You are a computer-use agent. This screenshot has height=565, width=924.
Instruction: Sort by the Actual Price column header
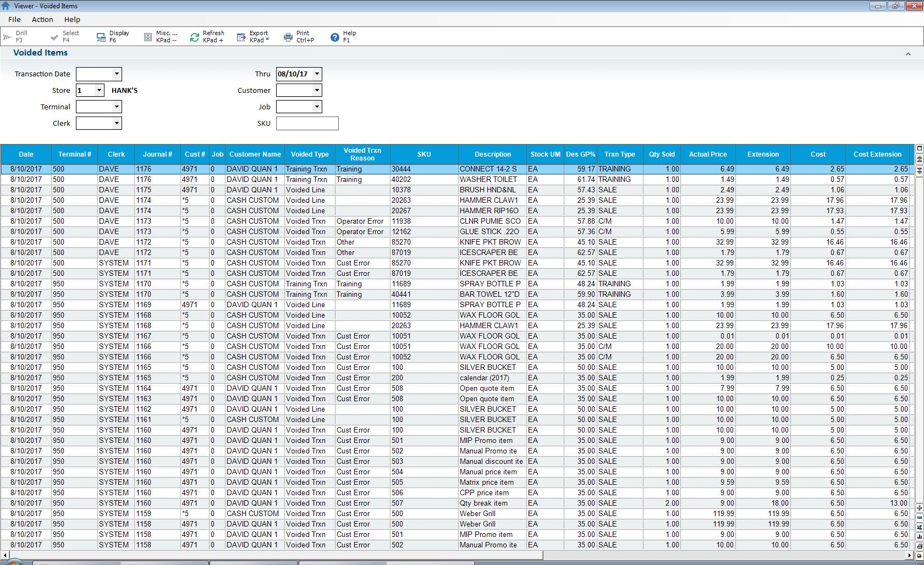pos(707,154)
